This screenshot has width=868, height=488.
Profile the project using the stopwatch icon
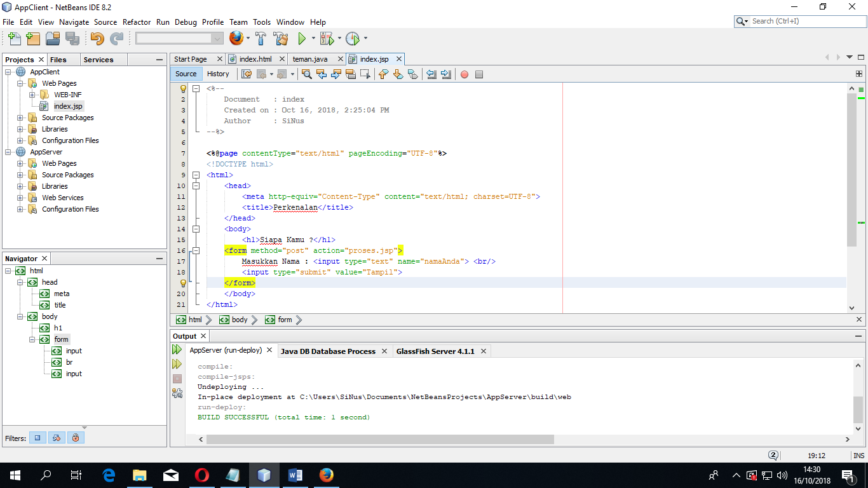[x=354, y=38]
